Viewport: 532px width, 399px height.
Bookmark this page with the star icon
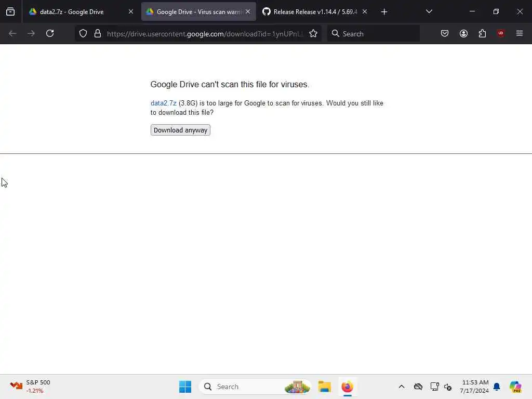coord(313,33)
